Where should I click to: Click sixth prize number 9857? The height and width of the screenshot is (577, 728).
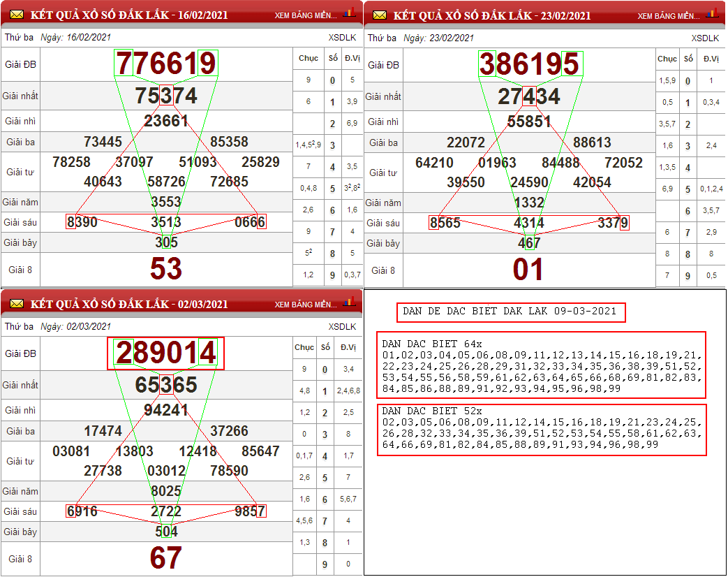tap(250, 511)
